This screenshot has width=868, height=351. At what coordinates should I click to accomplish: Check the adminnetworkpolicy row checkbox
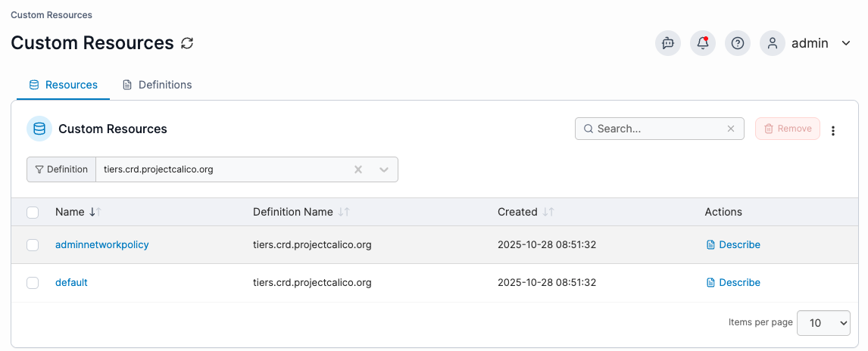click(x=33, y=245)
